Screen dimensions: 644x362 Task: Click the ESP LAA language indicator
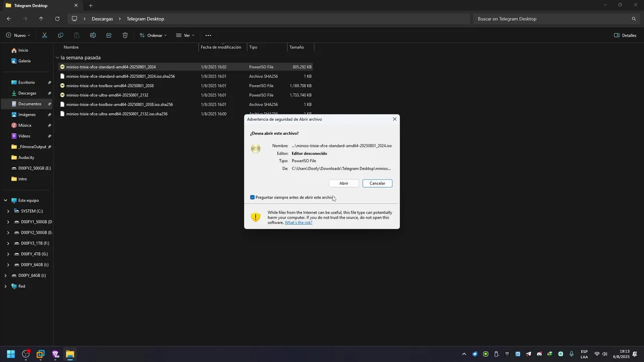[x=584, y=354]
